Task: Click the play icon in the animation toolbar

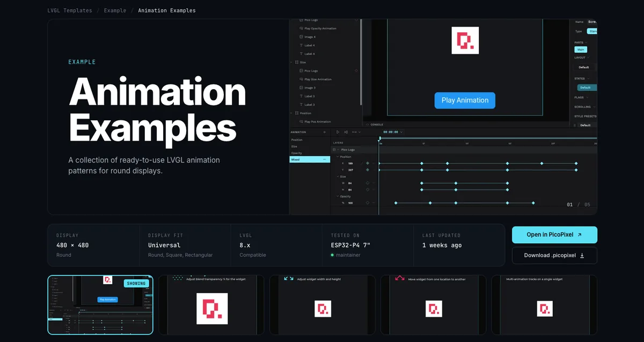Action: point(338,132)
